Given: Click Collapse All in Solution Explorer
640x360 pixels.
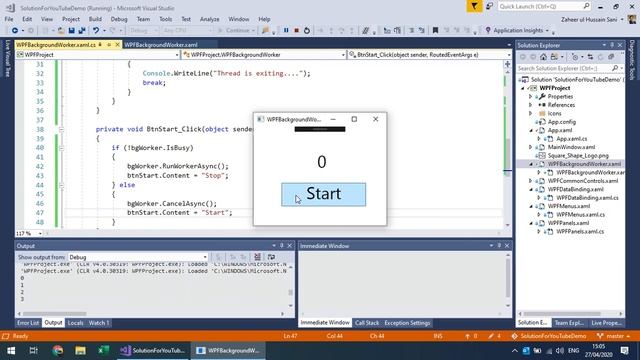Looking at the screenshot, I should 611,57.
